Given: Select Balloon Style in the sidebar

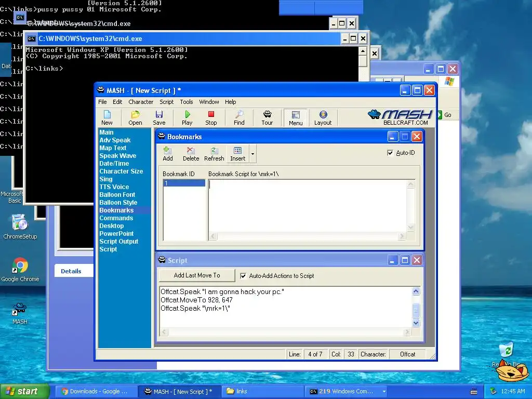Looking at the screenshot, I should tap(118, 203).
